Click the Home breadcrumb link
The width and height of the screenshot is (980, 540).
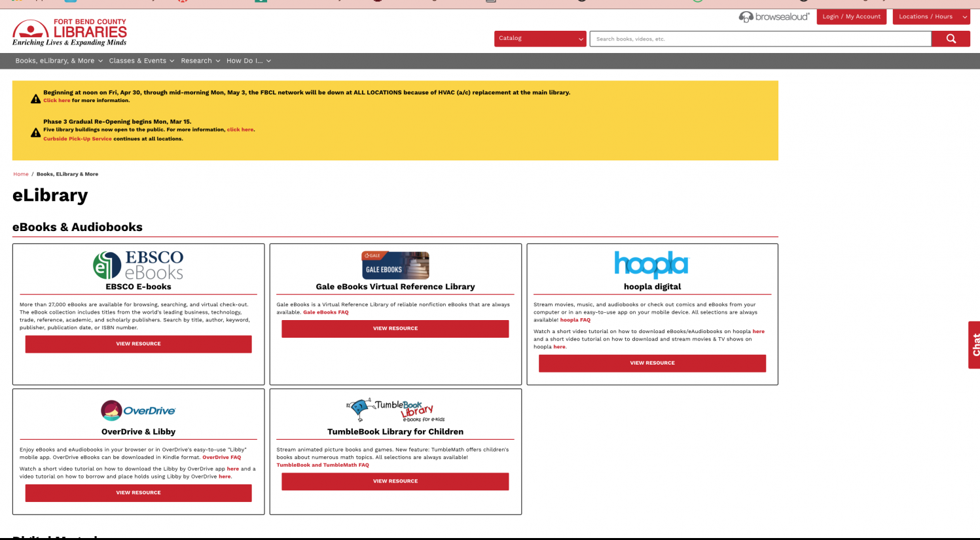tap(21, 174)
